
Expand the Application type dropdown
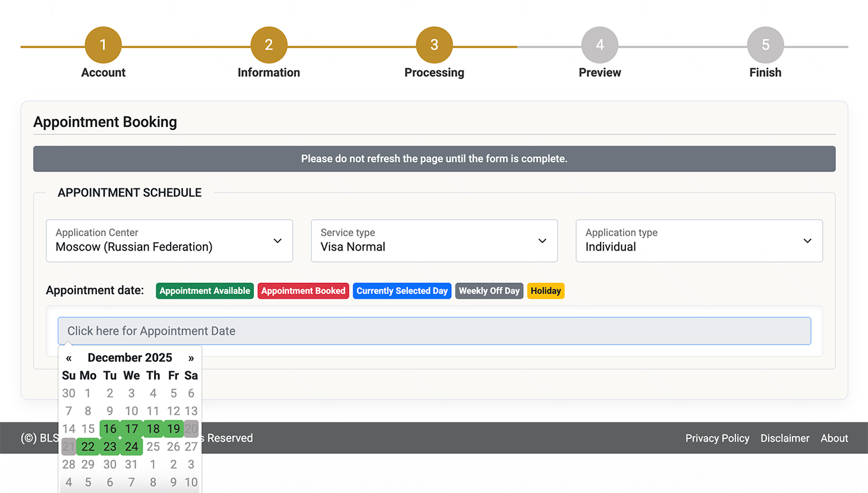[699, 241]
